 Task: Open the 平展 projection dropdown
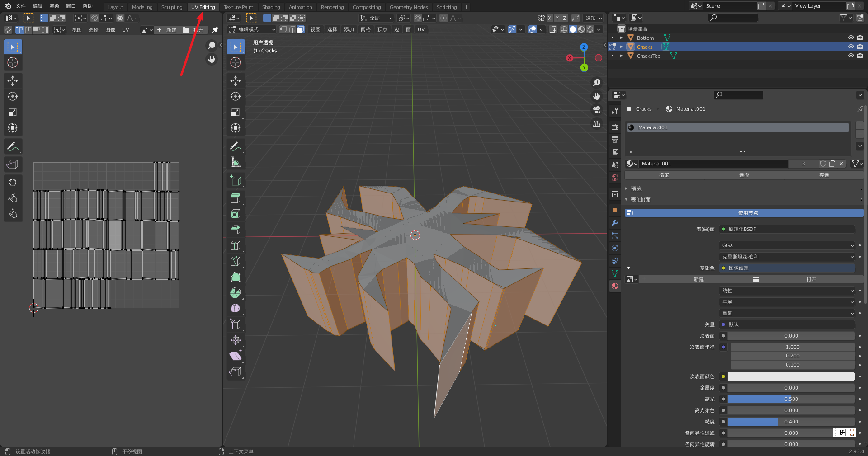coord(787,302)
